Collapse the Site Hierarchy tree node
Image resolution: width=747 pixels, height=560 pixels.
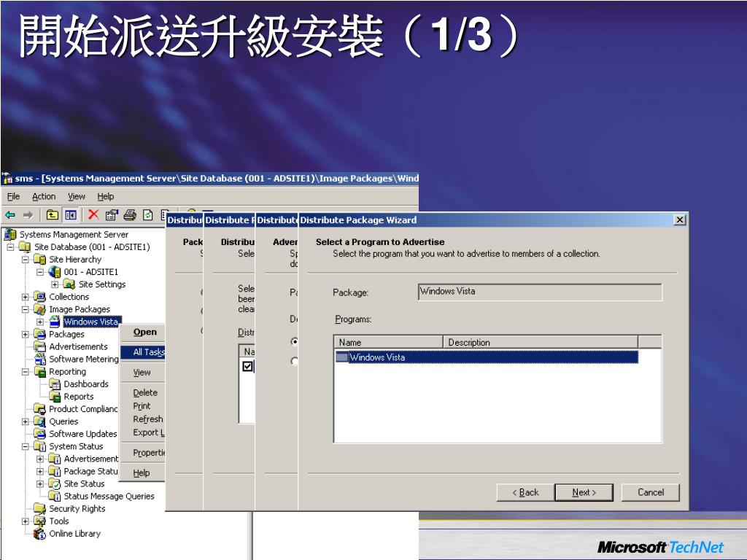pyautogui.click(x=26, y=260)
